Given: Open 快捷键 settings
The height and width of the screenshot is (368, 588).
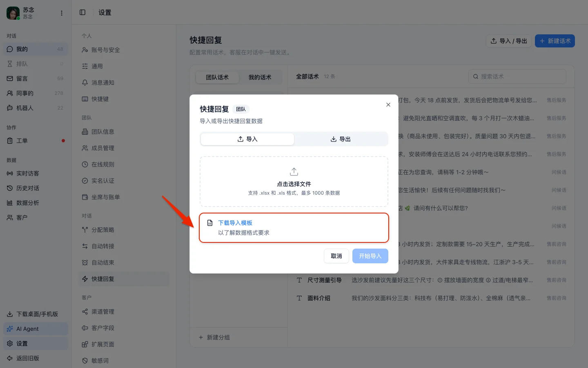Looking at the screenshot, I should [x=124, y=99].
